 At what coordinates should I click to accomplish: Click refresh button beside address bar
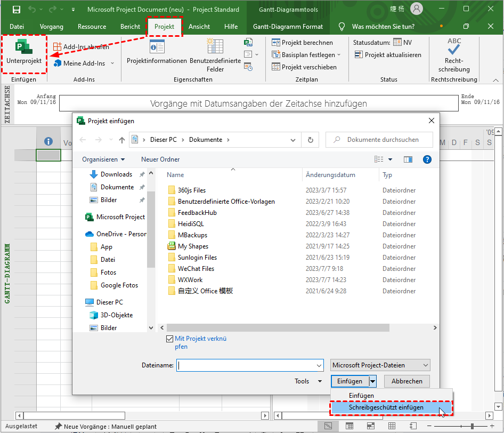point(310,140)
